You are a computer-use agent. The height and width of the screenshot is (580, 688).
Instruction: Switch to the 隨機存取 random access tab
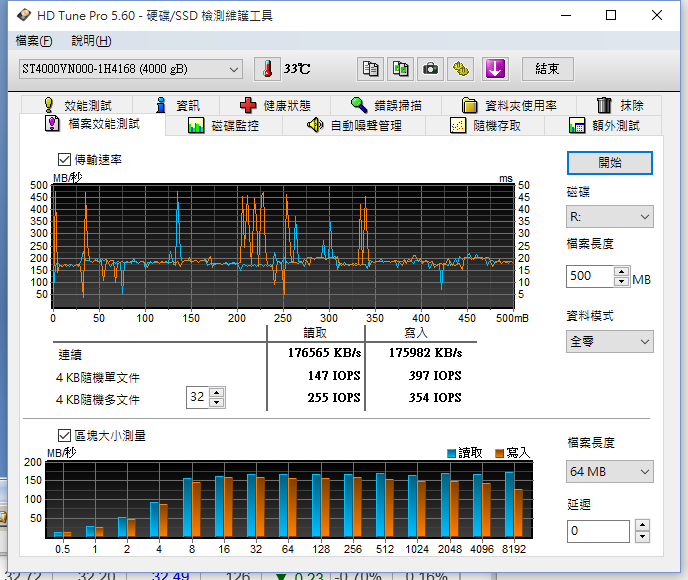[485, 126]
